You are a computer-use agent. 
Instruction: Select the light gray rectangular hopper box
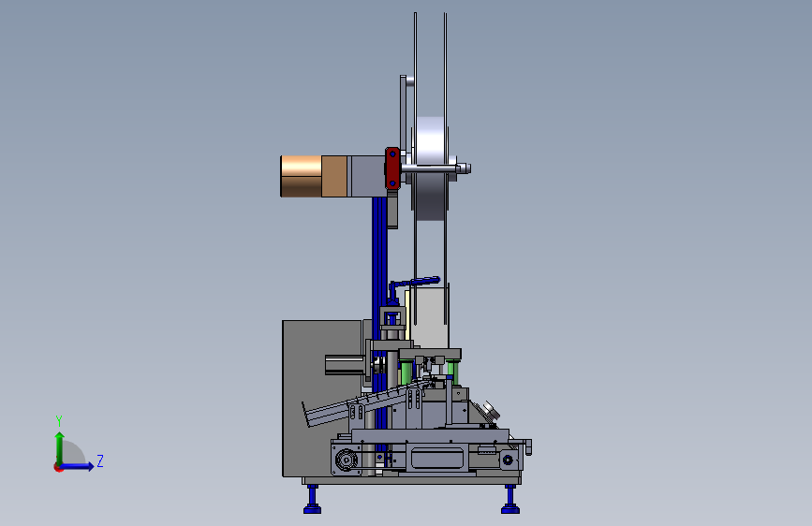coord(429,319)
